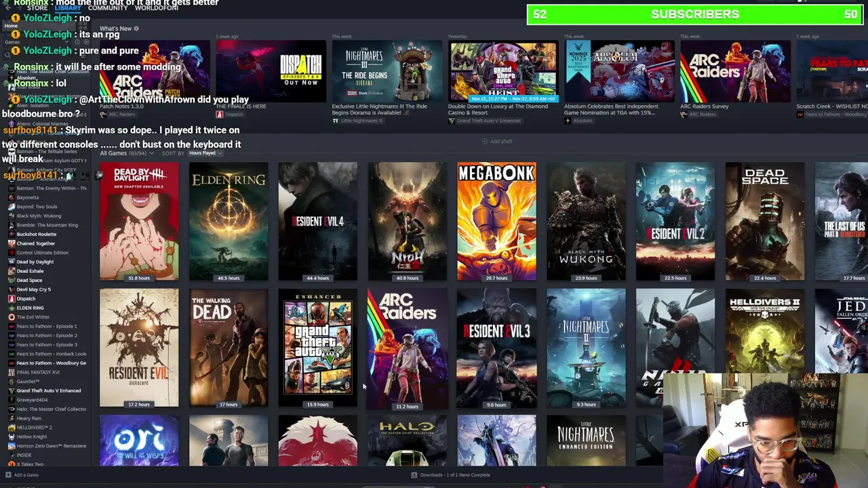Select Ori and the Will of the Wisps cover
The width and height of the screenshot is (868, 488).
click(139, 441)
